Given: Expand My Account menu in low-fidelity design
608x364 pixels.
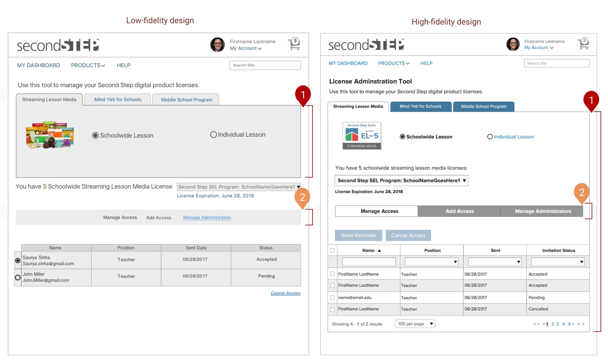Looking at the screenshot, I should coord(246,48).
